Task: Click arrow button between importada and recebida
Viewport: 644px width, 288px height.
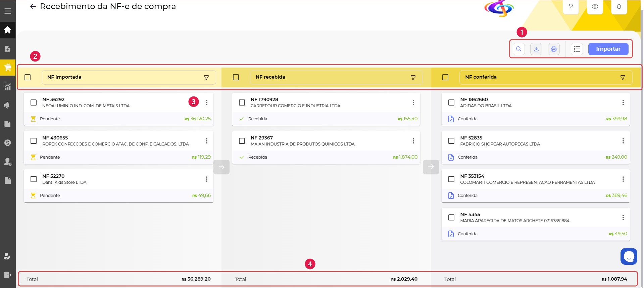Action: (x=221, y=167)
